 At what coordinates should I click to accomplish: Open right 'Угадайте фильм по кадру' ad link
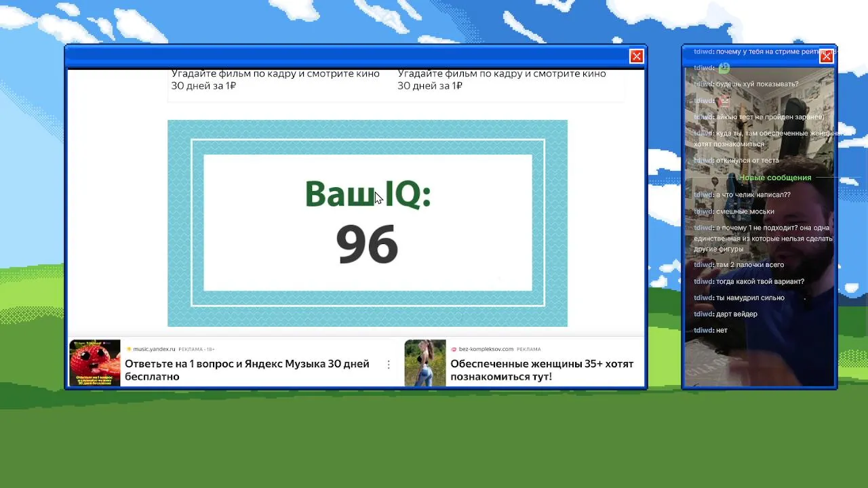[x=502, y=79]
